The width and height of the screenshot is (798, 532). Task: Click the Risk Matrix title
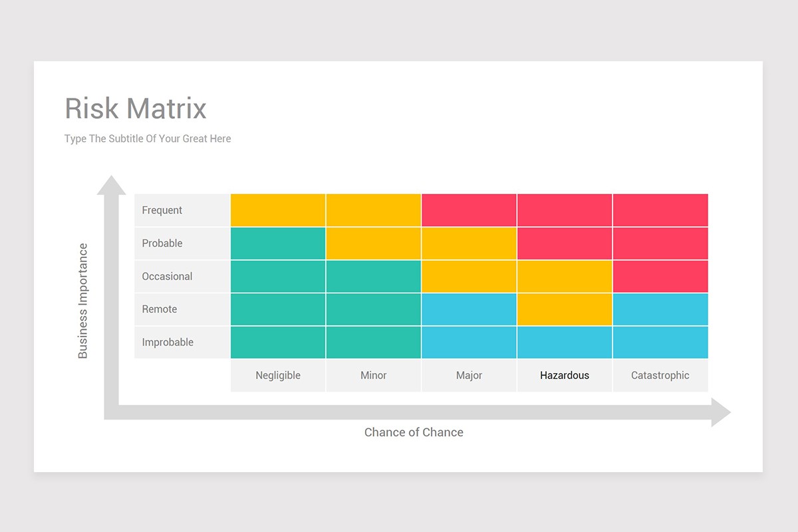pyautogui.click(x=134, y=108)
